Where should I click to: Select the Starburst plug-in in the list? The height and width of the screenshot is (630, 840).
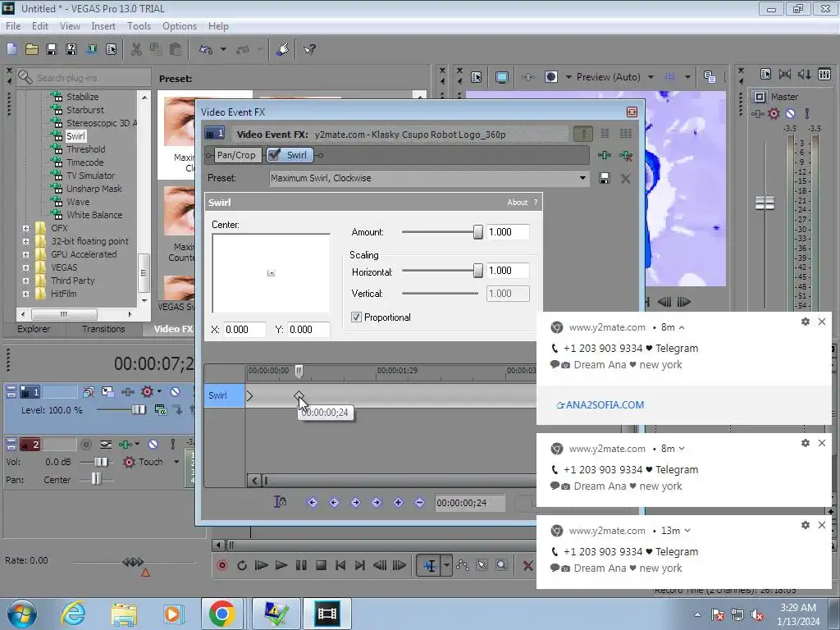click(84, 110)
